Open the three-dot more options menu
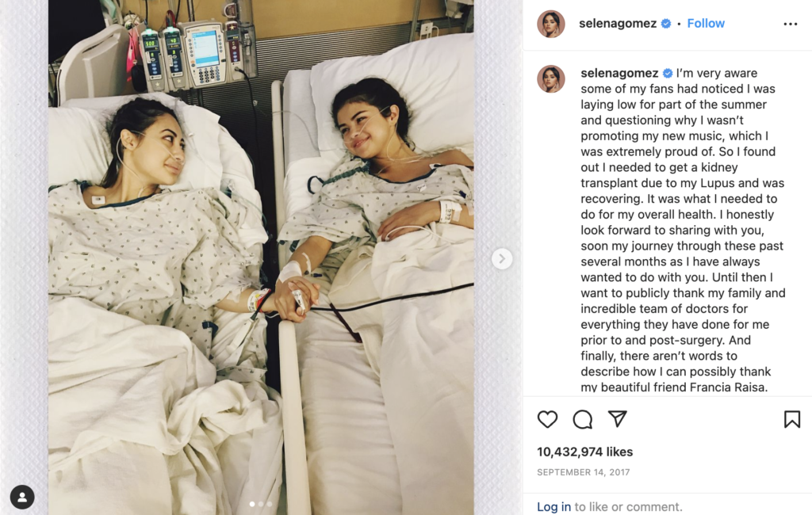812x515 pixels. point(791,24)
